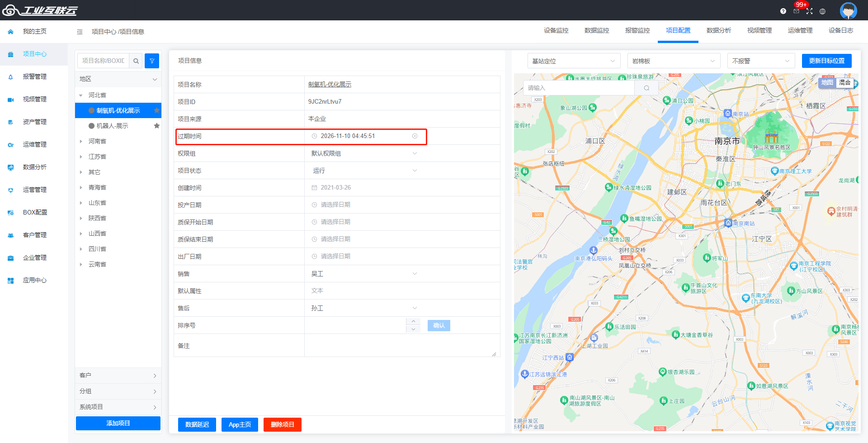Open 报警管理 in sidebar
This screenshot has height=443, width=868.
pos(34,76)
